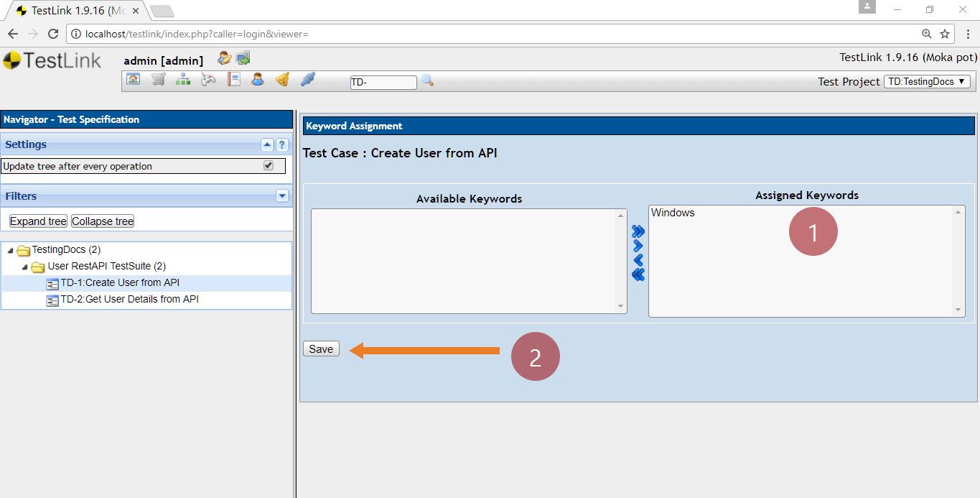Click the blue plug icon in toolbar
Viewport: 980px width, 498px height.
pos(308,80)
